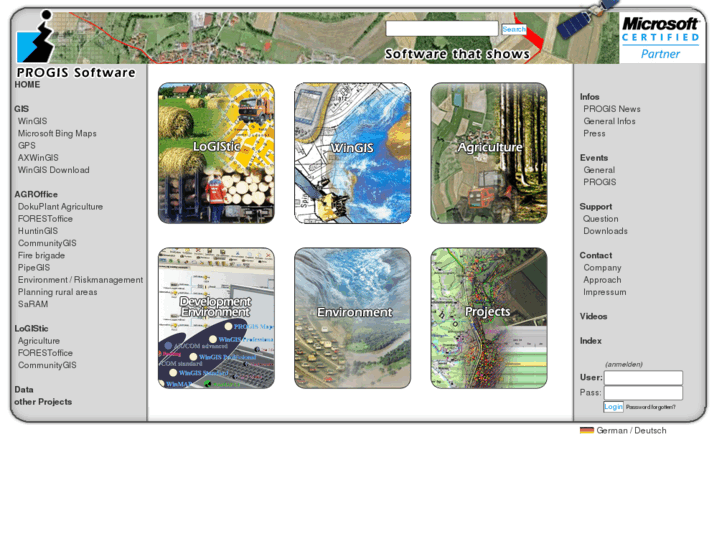The width and height of the screenshot is (727, 545).
Task: Open the Press link
Action: pyautogui.click(x=594, y=133)
